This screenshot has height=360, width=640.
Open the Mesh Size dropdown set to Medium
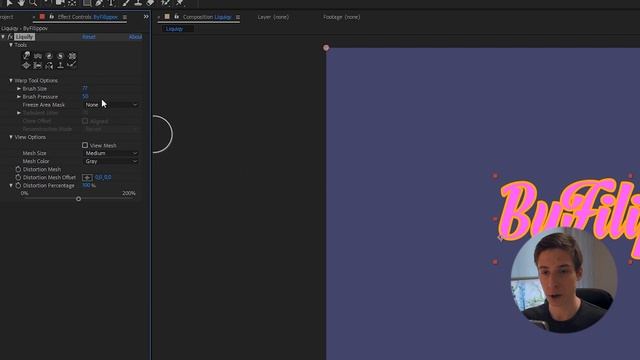111,153
